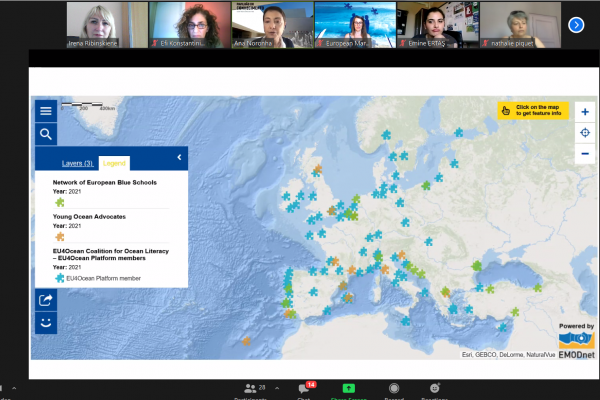Viewport: 600px width, 400px height.
Task: Click the orange puzzle marker off northwest Africa
Action: tap(246, 341)
